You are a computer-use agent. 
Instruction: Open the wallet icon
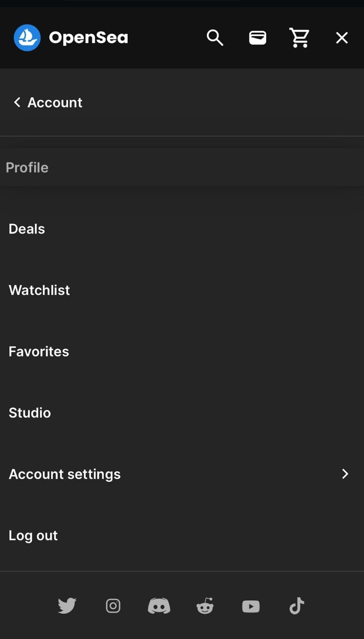(257, 38)
